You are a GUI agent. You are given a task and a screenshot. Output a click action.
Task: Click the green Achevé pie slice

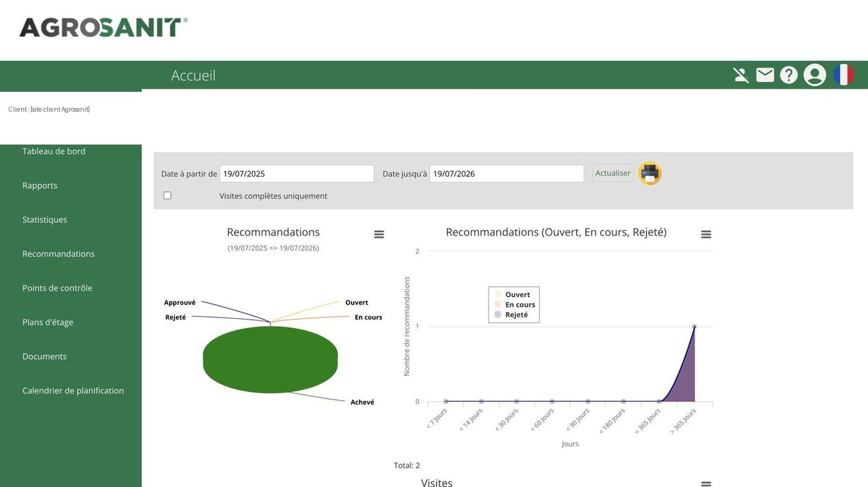click(270, 360)
